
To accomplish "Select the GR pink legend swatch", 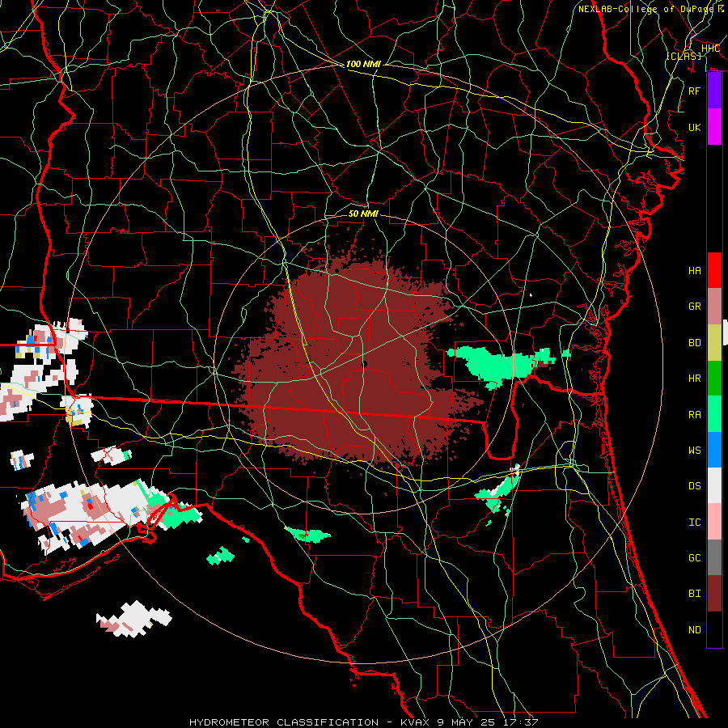I will pos(714,307).
